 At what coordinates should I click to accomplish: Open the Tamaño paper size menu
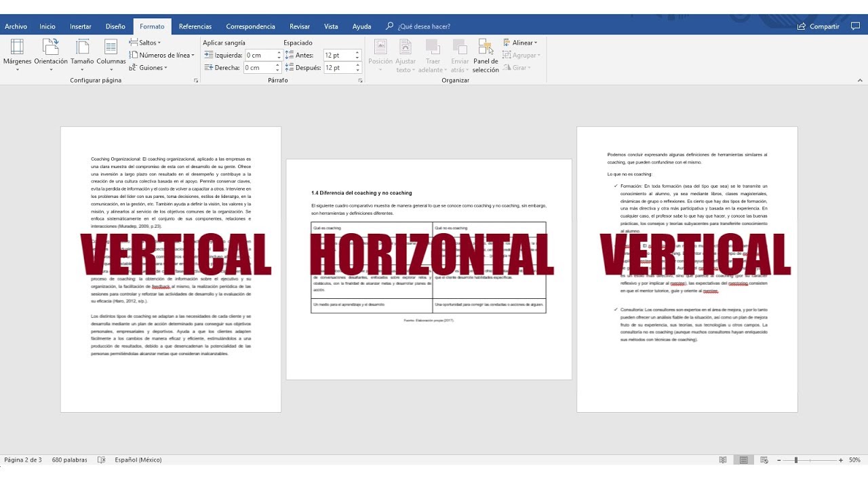(x=82, y=54)
